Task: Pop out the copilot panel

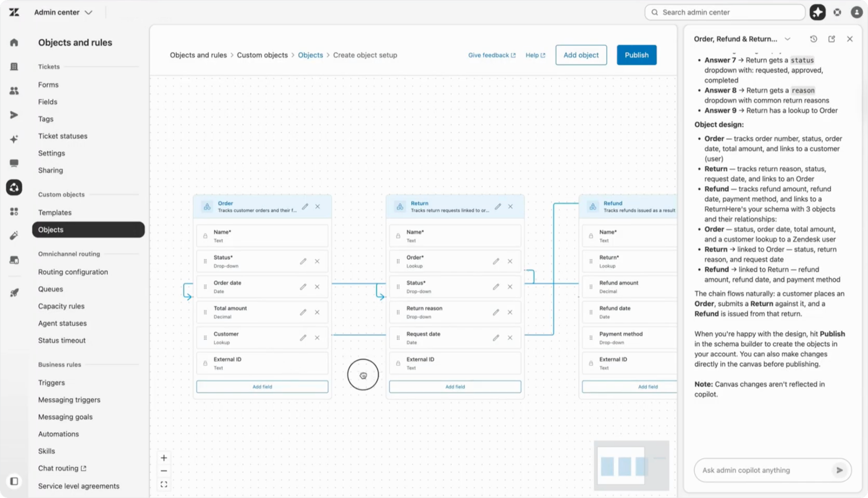Action: point(832,39)
